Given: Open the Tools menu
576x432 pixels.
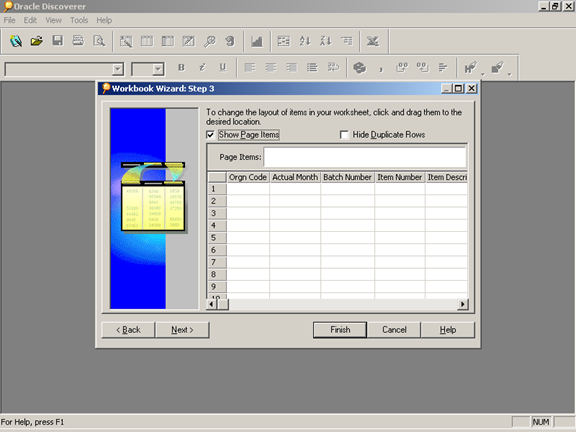Looking at the screenshot, I should click(79, 20).
